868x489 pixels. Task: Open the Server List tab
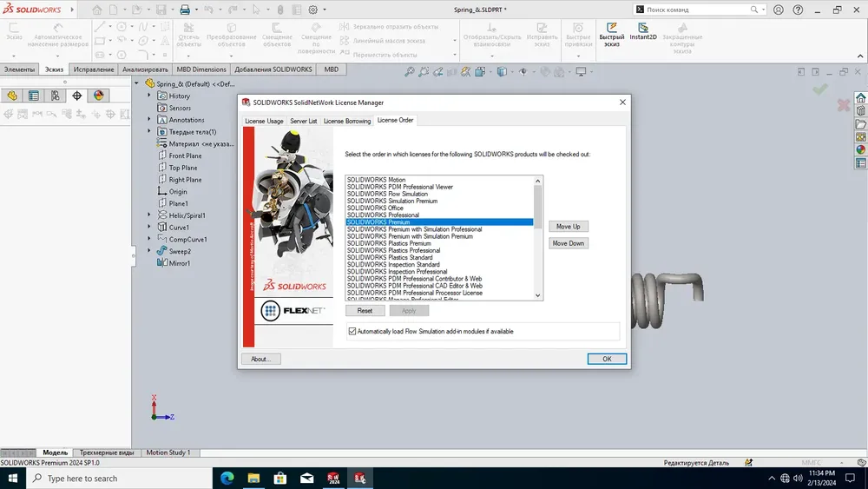tap(303, 121)
